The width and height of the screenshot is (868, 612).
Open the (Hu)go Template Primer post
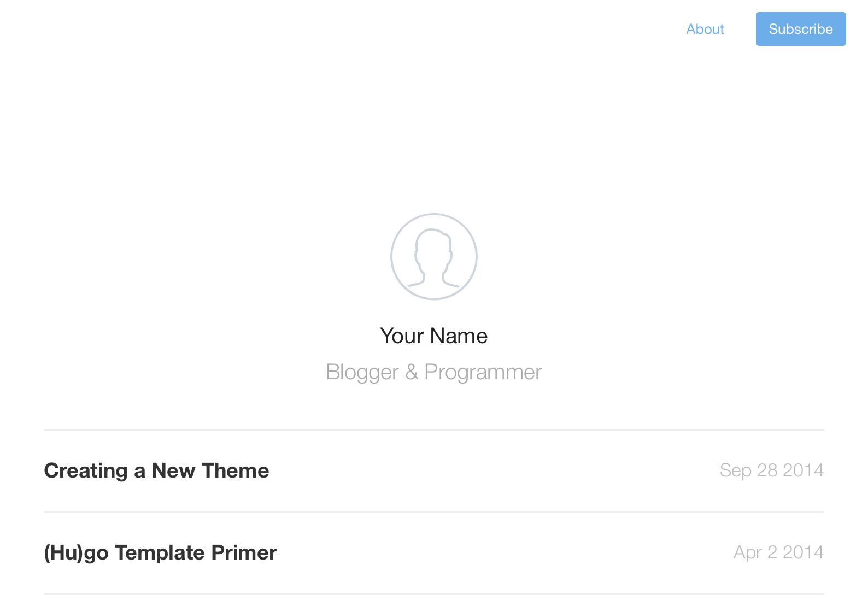tap(160, 552)
